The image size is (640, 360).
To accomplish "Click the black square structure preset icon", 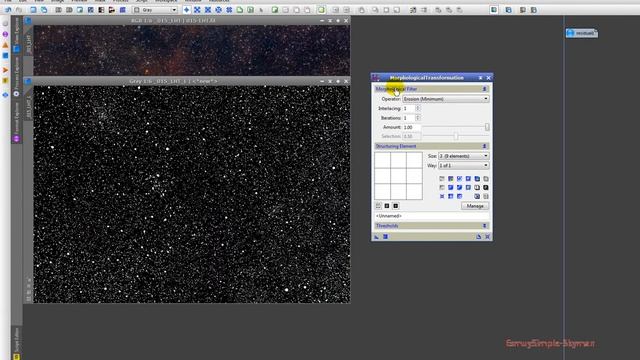I will point(486,187).
